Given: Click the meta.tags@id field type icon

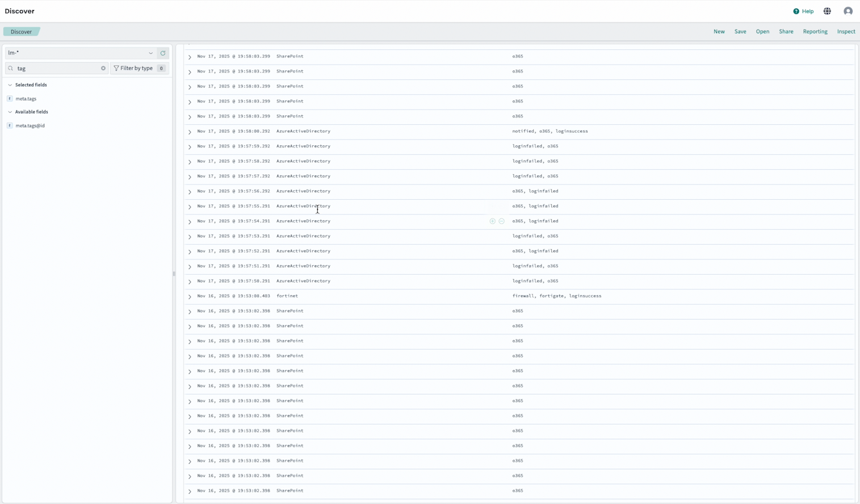Looking at the screenshot, I should coord(10,125).
